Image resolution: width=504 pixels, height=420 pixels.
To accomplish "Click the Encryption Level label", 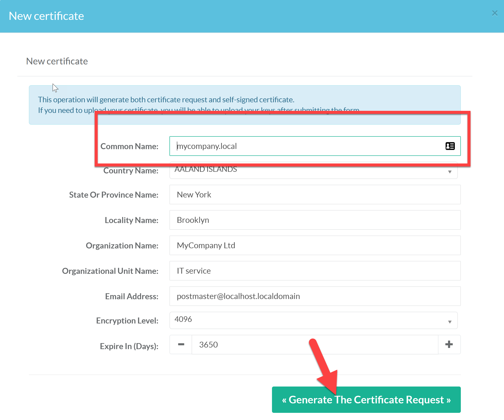I will 127,321.
